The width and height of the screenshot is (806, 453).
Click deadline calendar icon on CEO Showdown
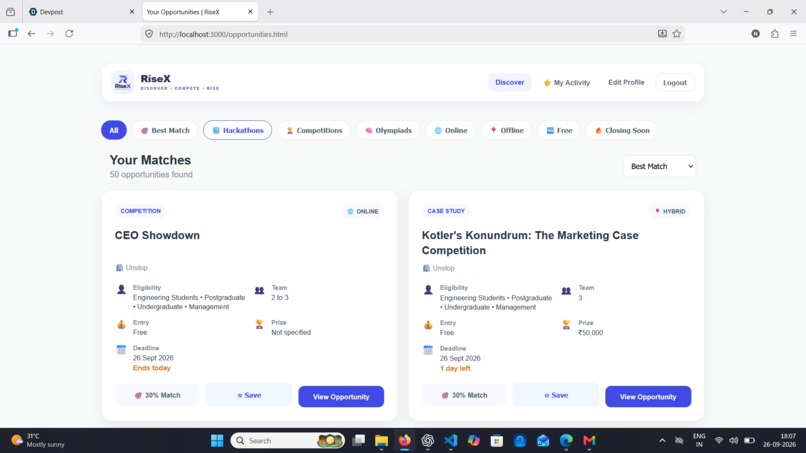tap(121, 350)
